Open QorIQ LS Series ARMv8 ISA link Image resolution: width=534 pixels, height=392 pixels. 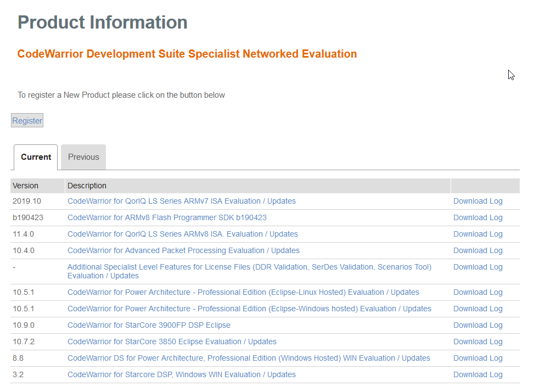pos(182,234)
